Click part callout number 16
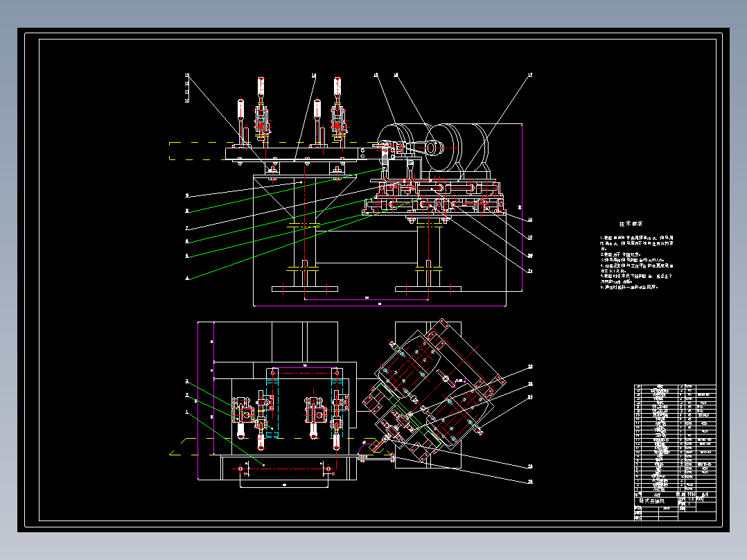This screenshot has width=747, height=560. tap(396, 75)
